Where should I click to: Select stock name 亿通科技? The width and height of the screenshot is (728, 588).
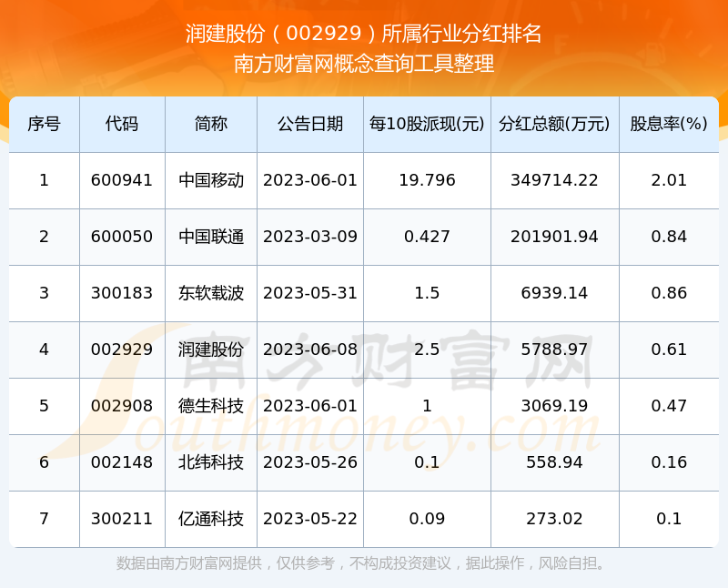(x=211, y=519)
